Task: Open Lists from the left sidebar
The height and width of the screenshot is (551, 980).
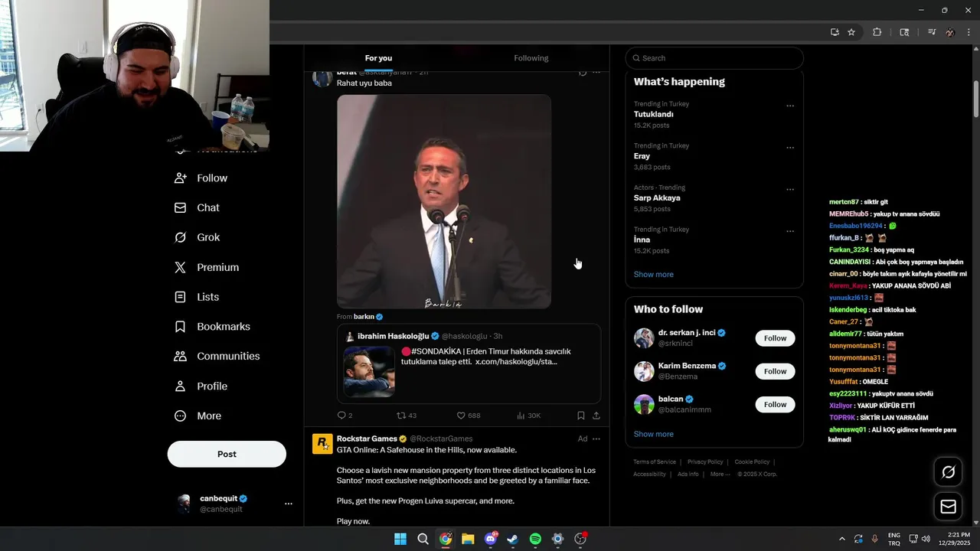Action: pos(197,297)
